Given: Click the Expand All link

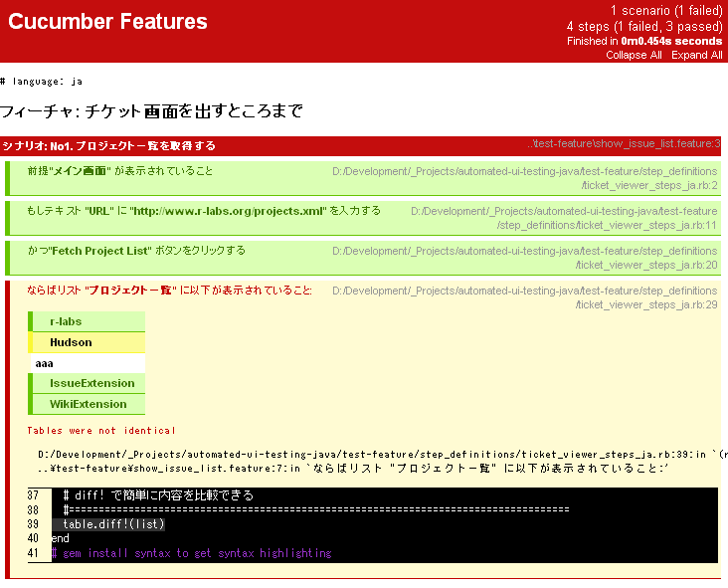Looking at the screenshot, I should [x=697, y=55].
